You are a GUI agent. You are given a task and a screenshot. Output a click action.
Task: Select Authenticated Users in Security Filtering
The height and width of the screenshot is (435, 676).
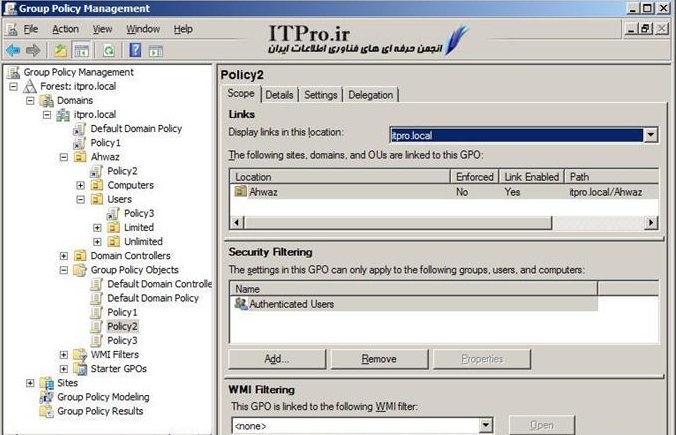pyautogui.click(x=291, y=304)
